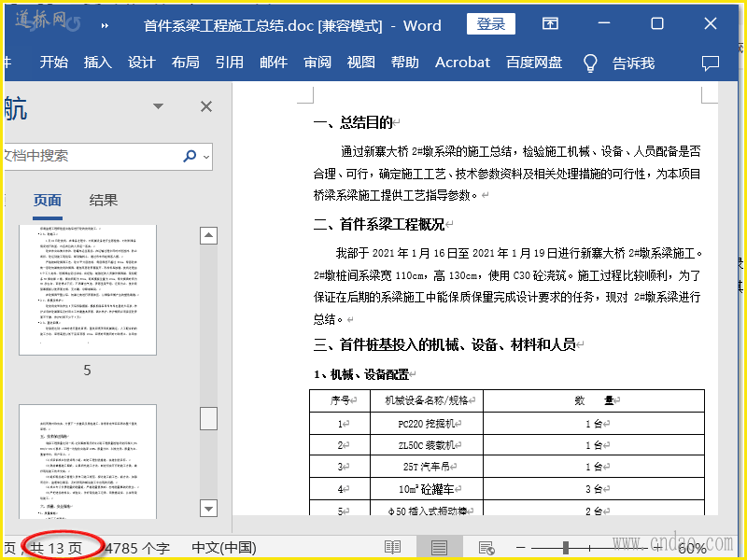Select the 页面 navigation tab
747x560 pixels.
click(x=48, y=201)
